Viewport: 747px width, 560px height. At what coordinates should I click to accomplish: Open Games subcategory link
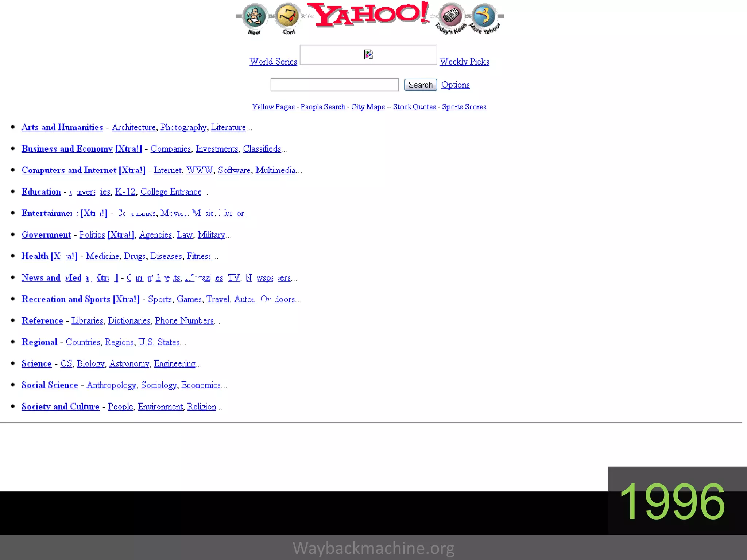coord(189,299)
